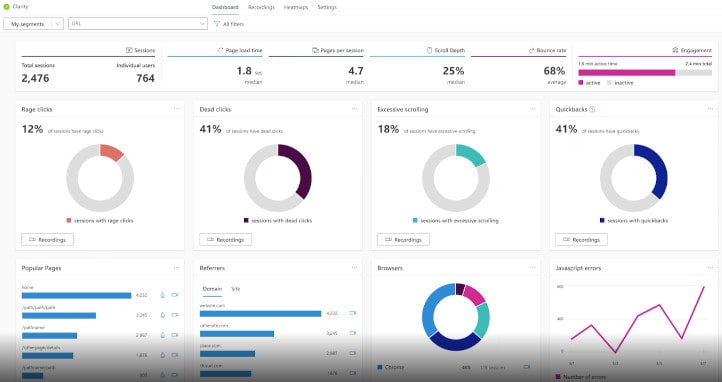Viewport: 722px width, 382px height.
Task: Select the Domain tab in Referrers
Action: coord(212,289)
